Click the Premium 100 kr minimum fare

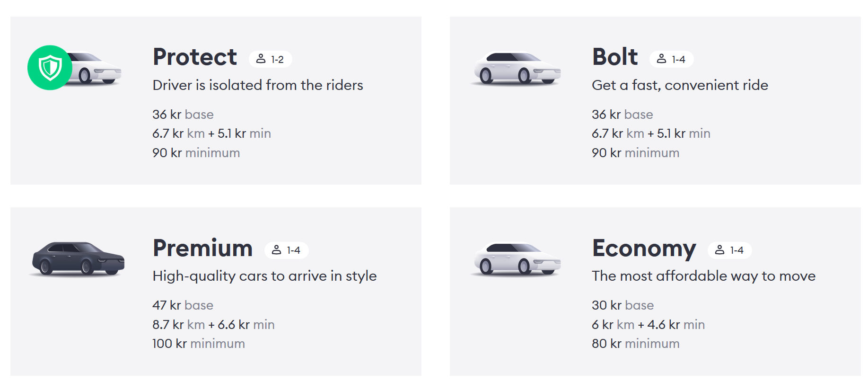199,344
